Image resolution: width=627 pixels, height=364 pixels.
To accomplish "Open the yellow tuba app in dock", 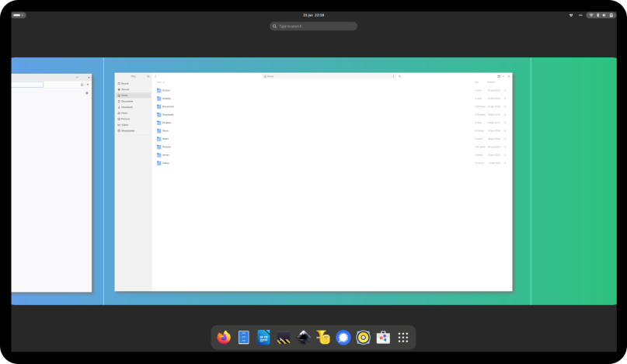I will (x=323, y=338).
